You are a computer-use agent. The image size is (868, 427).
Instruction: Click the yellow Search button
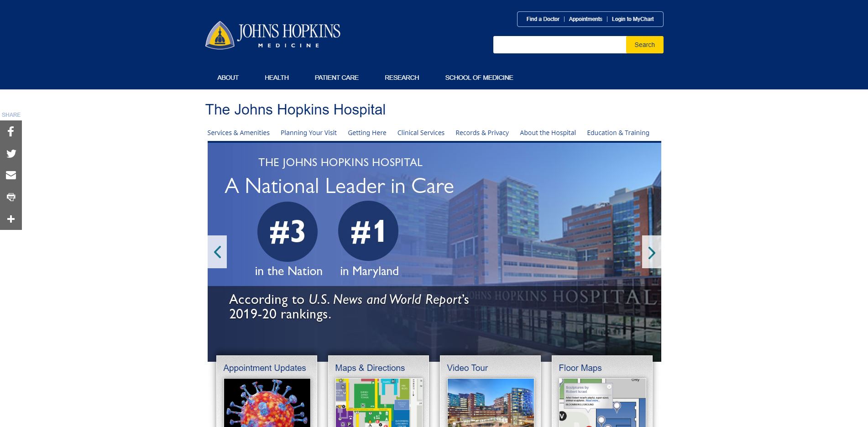(x=644, y=45)
